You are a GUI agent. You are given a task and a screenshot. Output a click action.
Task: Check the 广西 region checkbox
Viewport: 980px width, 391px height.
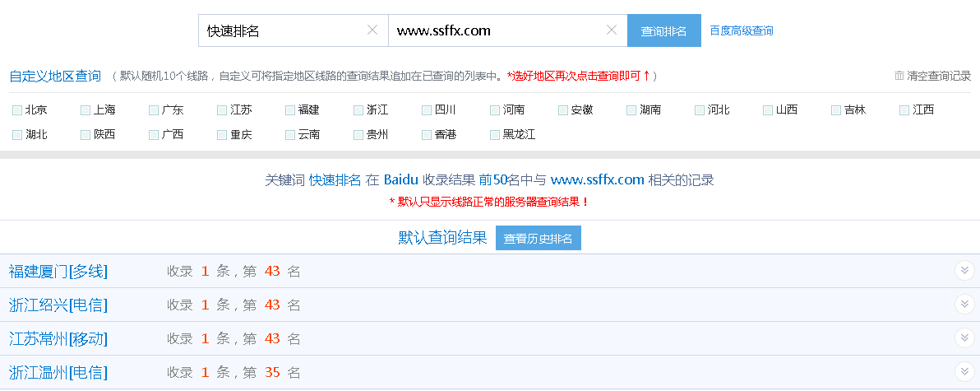pos(154,135)
